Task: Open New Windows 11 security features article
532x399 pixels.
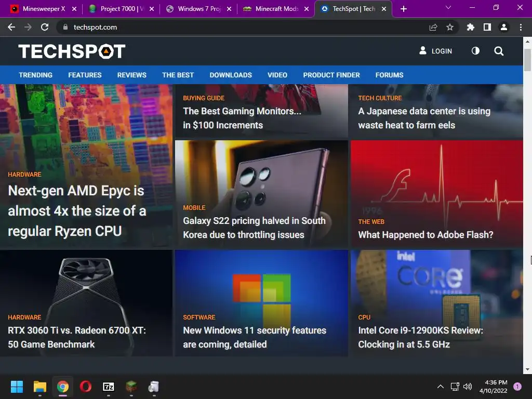Action: pyautogui.click(x=255, y=337)
